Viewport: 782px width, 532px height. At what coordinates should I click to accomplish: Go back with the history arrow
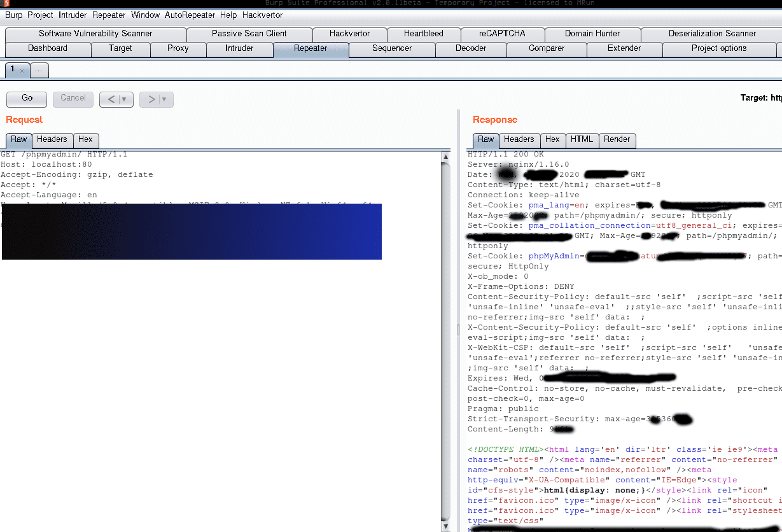coord(111,99)
